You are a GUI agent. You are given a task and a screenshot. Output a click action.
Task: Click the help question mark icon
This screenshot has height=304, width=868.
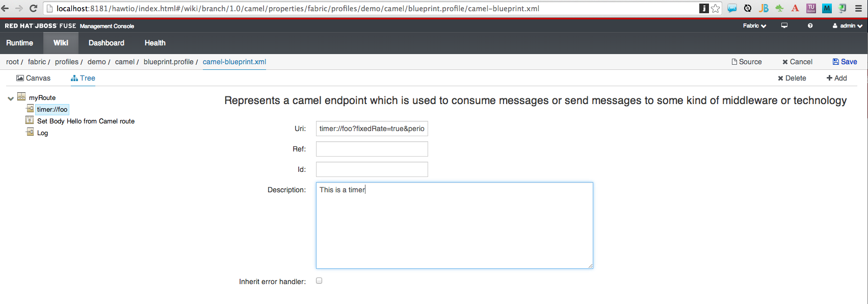pyautogui.click(x=810, y=26)
